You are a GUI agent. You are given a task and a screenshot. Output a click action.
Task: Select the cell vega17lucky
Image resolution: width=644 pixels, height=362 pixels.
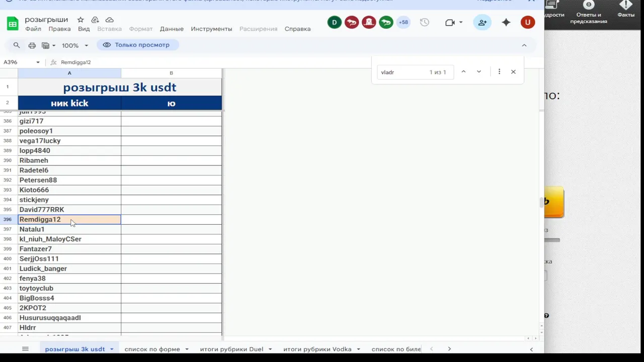click(x=69, y=141)
